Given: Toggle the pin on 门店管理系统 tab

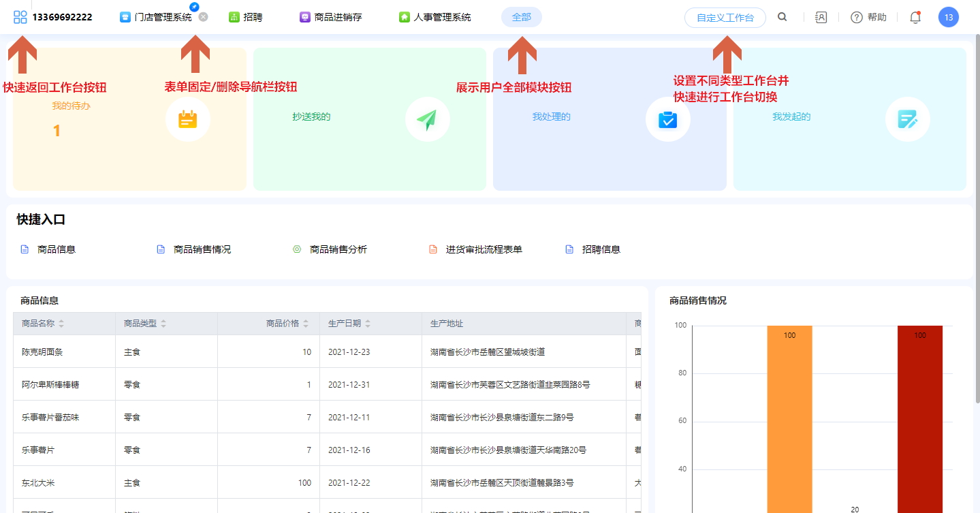Looking at the screenshot, I should click(194, 6).
